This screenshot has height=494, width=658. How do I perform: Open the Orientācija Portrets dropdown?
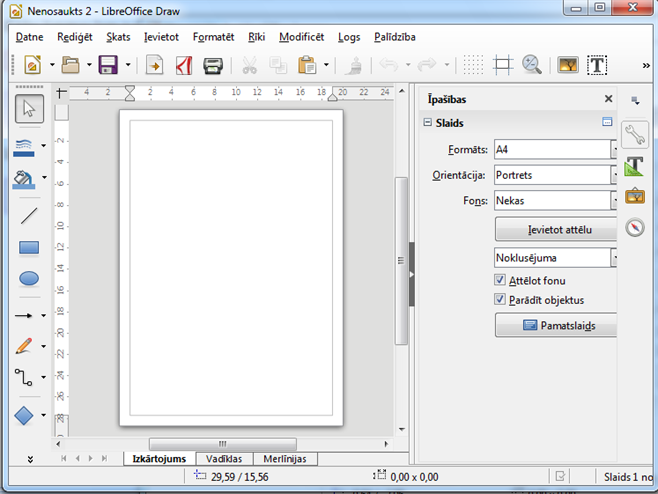(613, 175)
